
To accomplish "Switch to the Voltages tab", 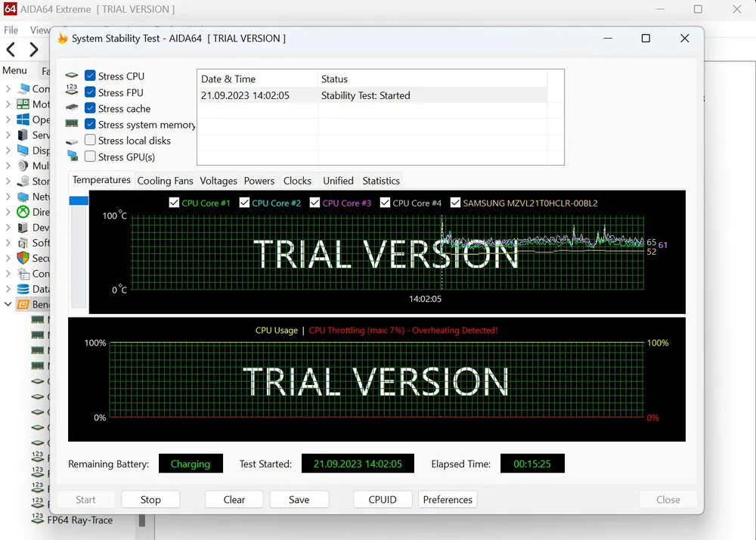I will [x=218, y=181].
